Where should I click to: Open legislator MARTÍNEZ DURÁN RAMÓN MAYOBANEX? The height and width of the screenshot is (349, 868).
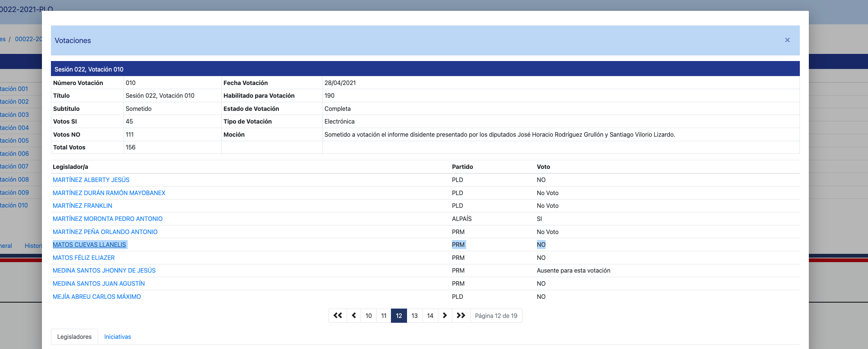109,193
